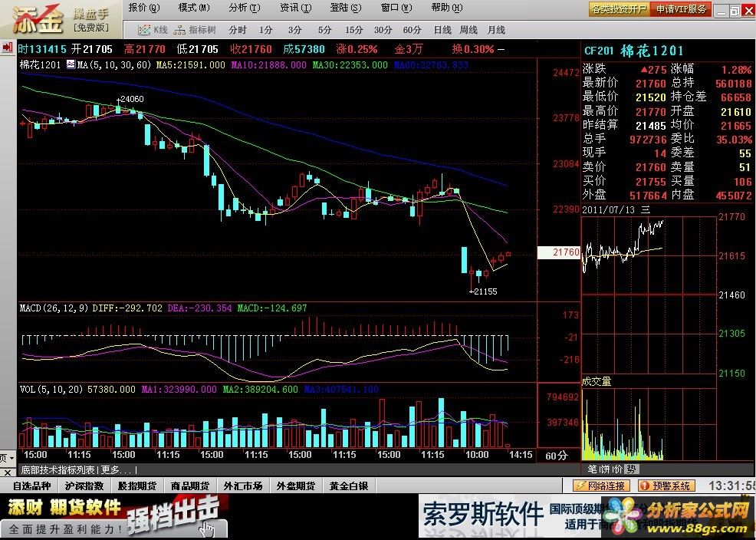
Task: Expand the 页 dropdown at left edge
Action: coord(8,457)
